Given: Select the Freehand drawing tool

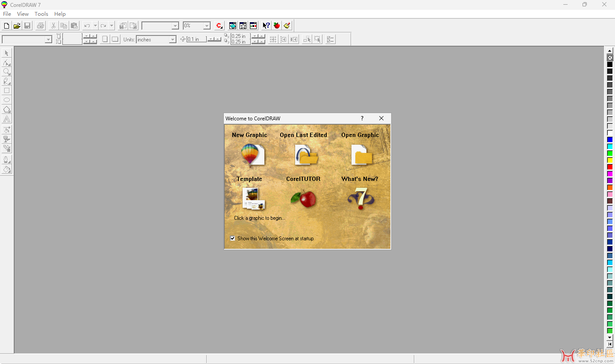Looking at the screenshot, I should [7, 81].
